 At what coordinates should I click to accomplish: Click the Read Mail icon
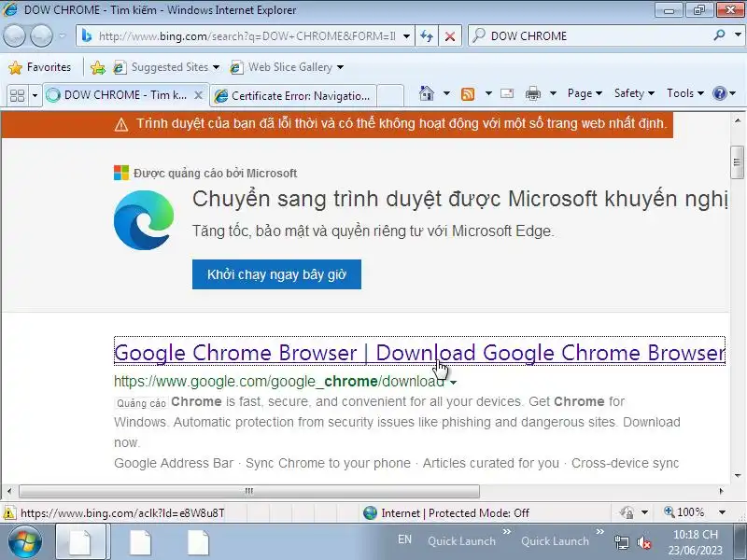point(507,93)
